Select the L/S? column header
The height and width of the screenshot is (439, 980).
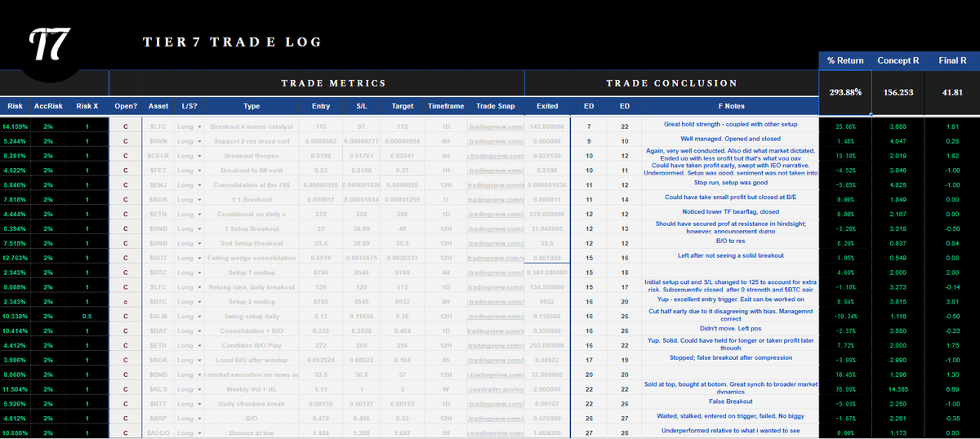tap(189, 106)
